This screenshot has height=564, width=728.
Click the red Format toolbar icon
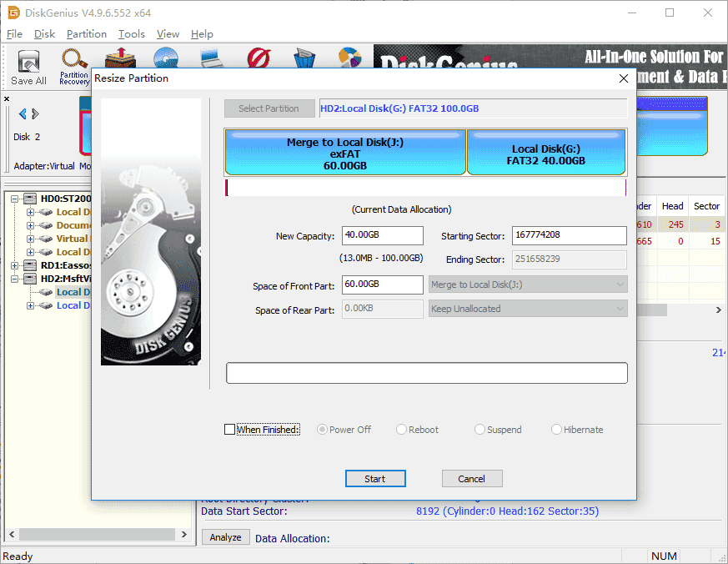(259, 58)
